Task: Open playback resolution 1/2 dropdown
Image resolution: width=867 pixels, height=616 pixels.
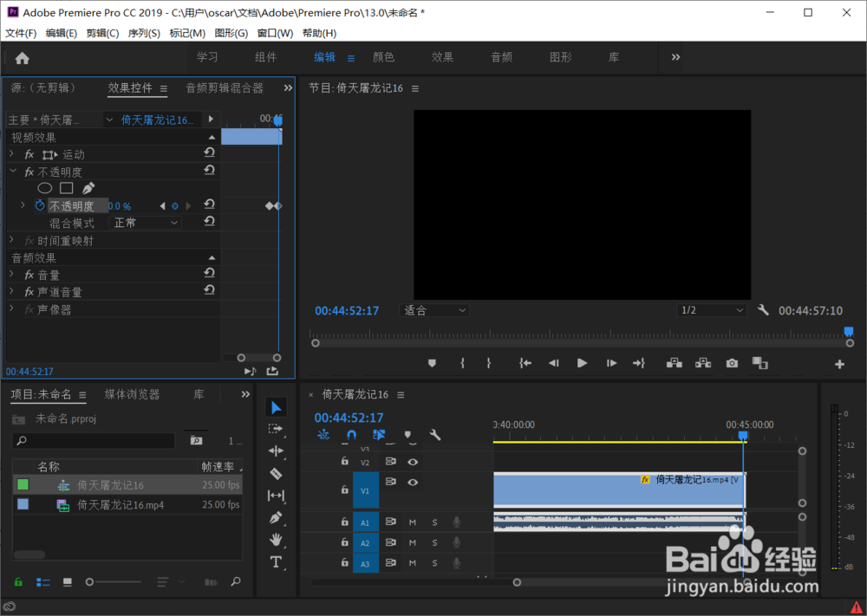Action: click(712, 310)
